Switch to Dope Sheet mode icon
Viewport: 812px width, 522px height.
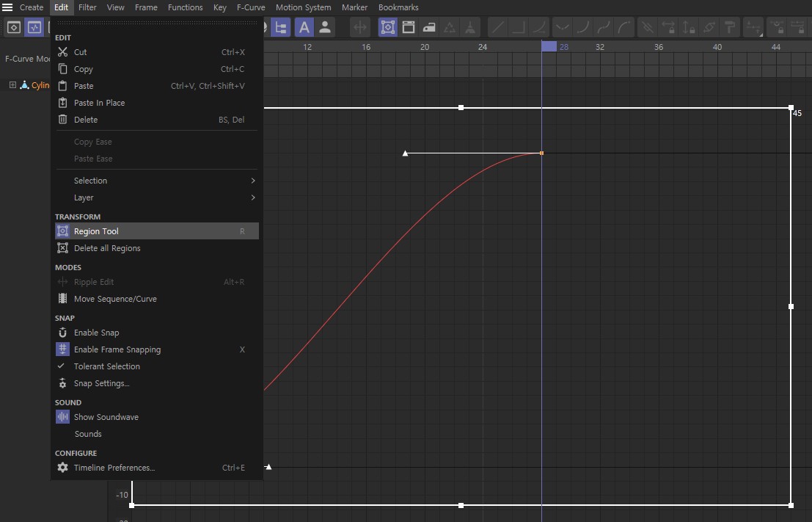(x=14, y=27)
